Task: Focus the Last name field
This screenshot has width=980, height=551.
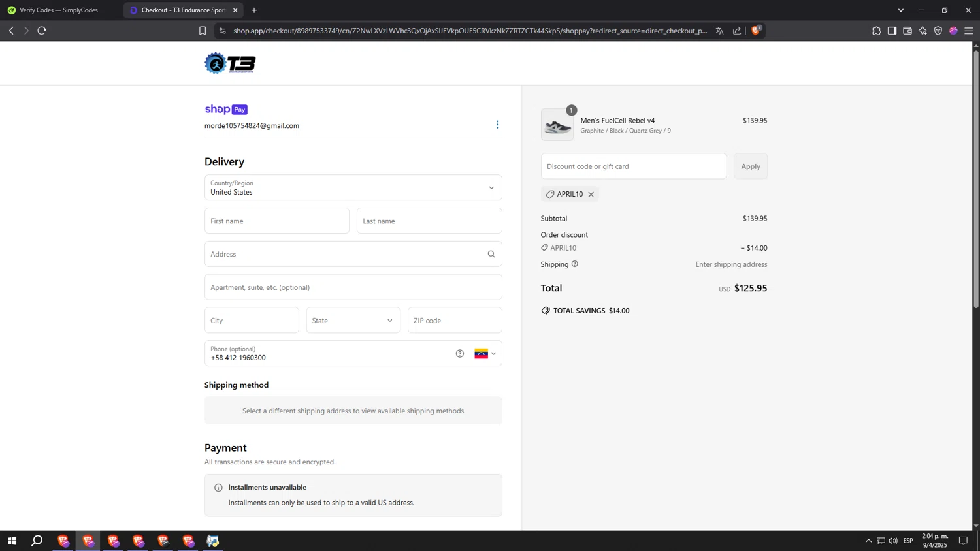Action: 429,221
